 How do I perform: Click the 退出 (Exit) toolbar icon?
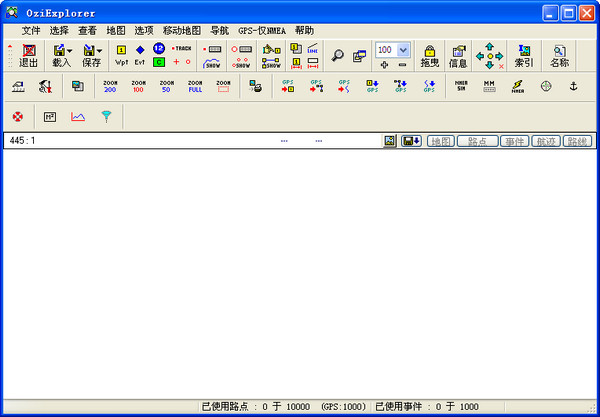(28, 55)
